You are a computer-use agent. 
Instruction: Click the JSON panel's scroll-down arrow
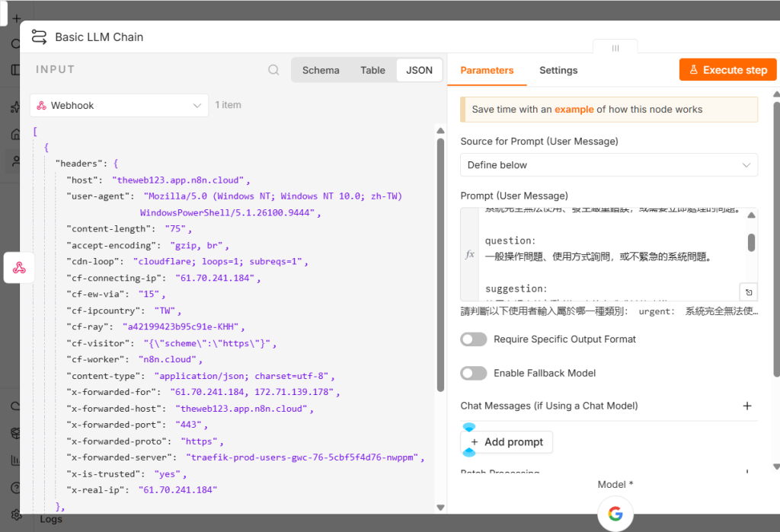440,508
